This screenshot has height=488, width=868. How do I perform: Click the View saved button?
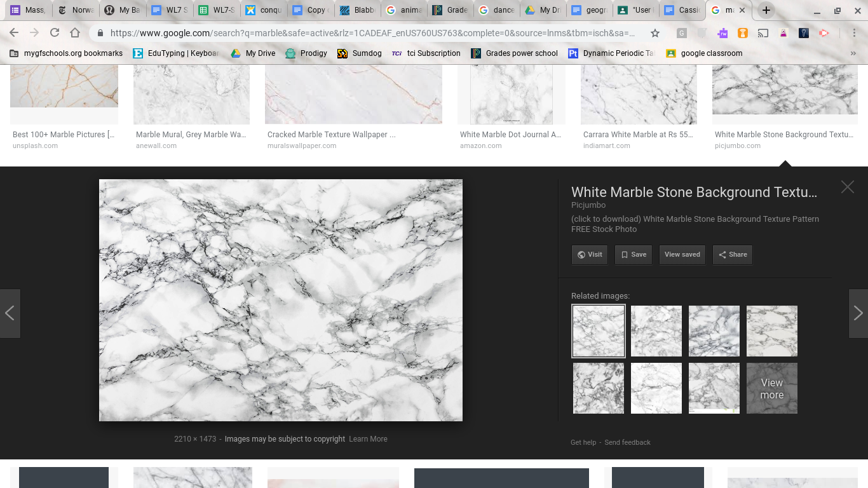[x=682, y=254]
